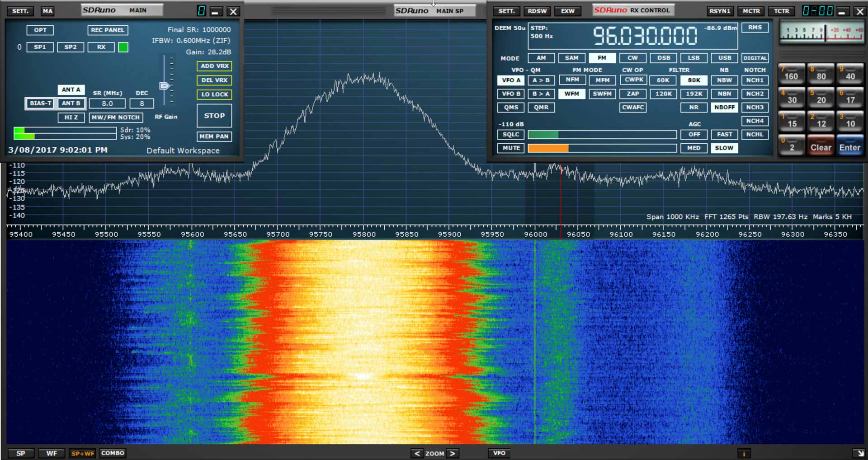868x460 pixels.
Task: Clear the frequency entry with Clear
Action: click(x=821, y=146)
